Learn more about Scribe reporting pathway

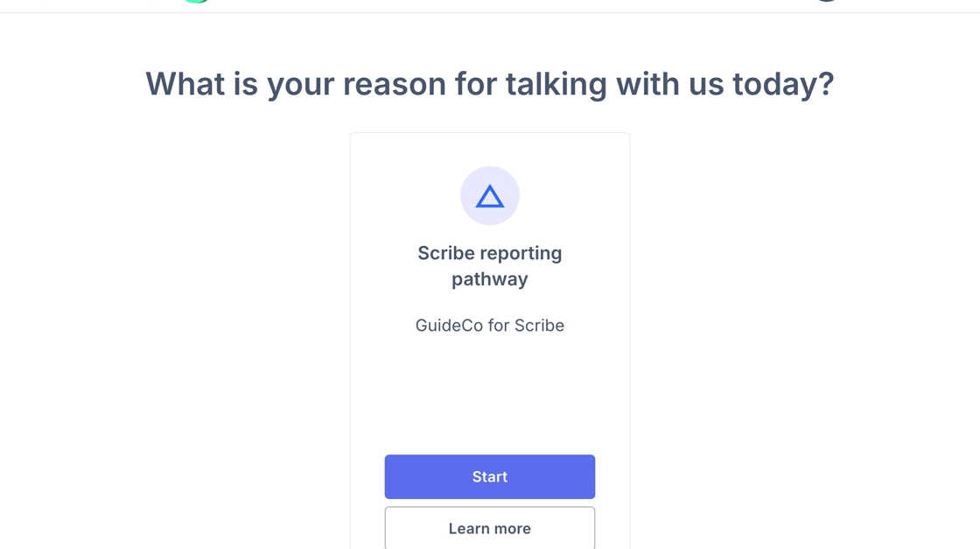490,528
